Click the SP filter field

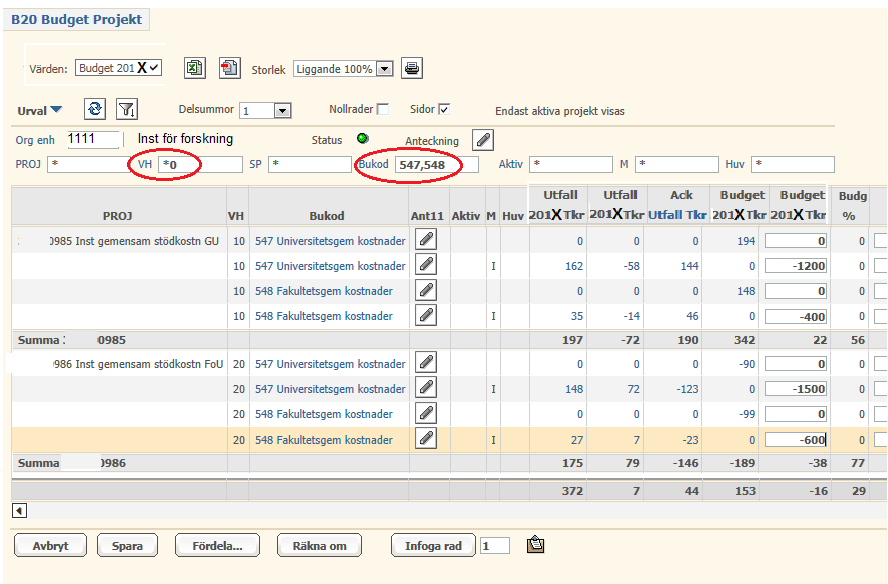pos(310,164)
